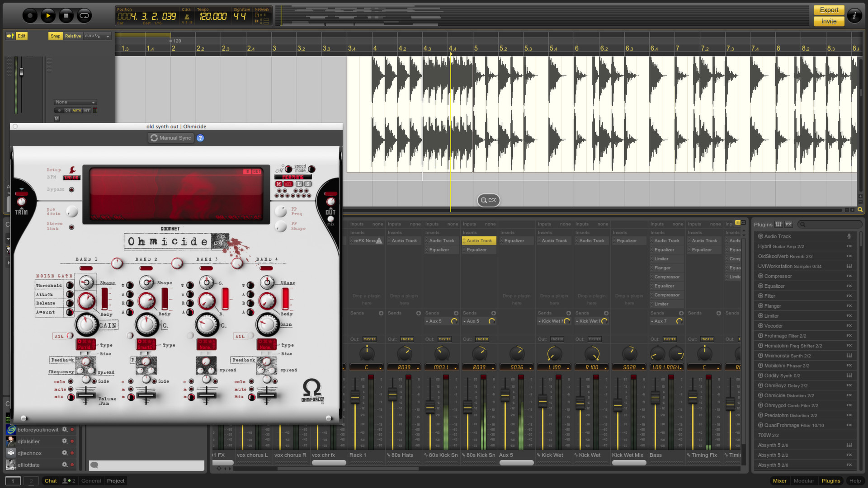Screen dimensions: 868x488
Task: Filter plugin list by instruments icon
Action: tap(778, 224)
